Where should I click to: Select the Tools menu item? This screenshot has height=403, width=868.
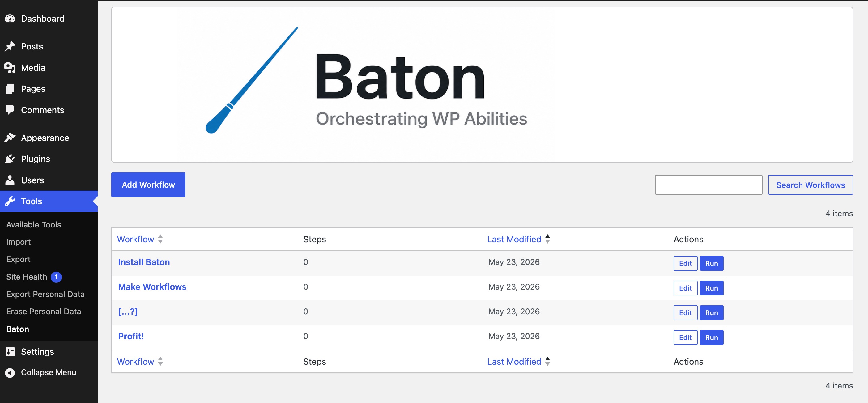point(49,201)
